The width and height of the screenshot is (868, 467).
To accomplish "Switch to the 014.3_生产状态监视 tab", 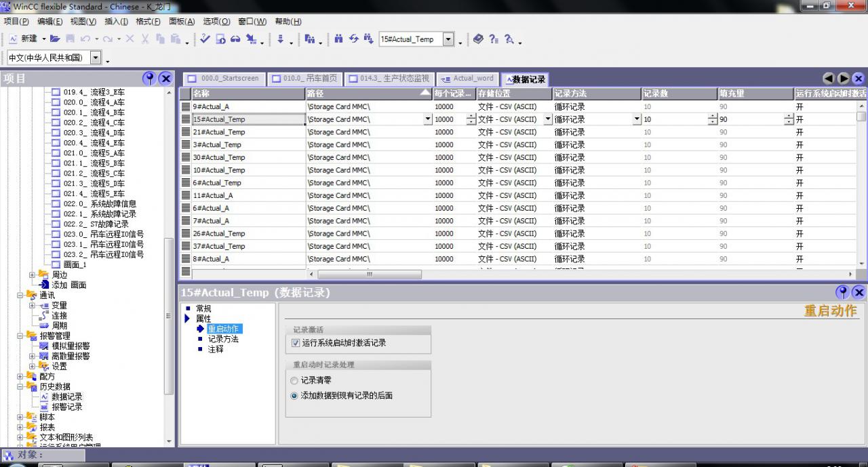I will click(x=389, y=79).
